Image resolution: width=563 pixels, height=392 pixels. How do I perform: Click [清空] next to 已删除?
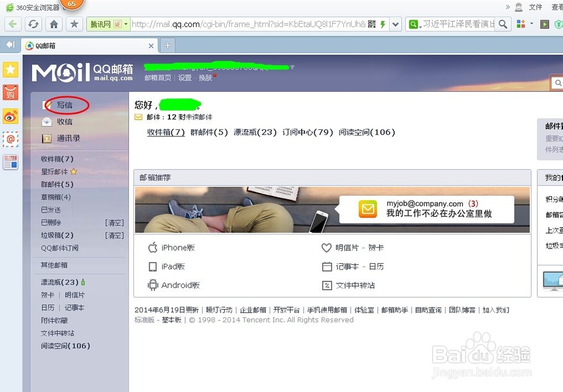tap(114, 223)
